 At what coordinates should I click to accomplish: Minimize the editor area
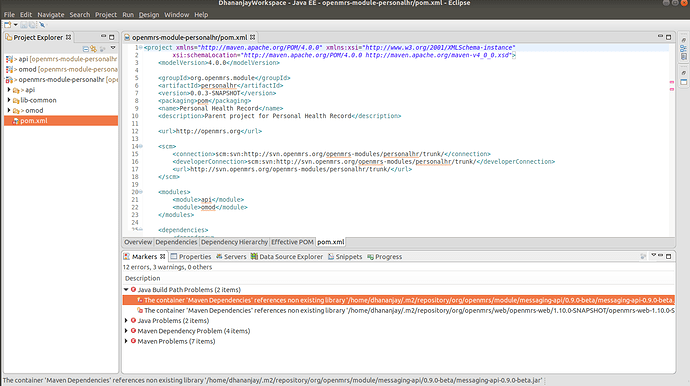tap(660, 36)
